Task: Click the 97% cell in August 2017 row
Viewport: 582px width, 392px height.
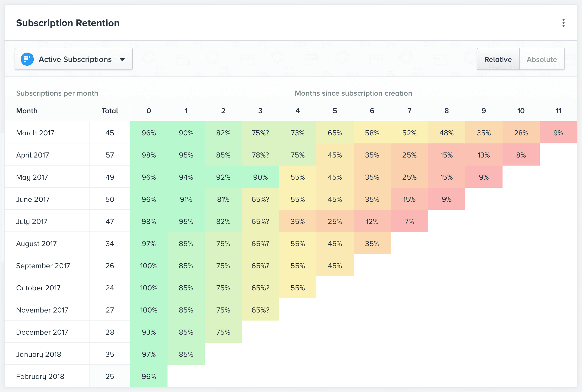Action: [x=149, y=243]
